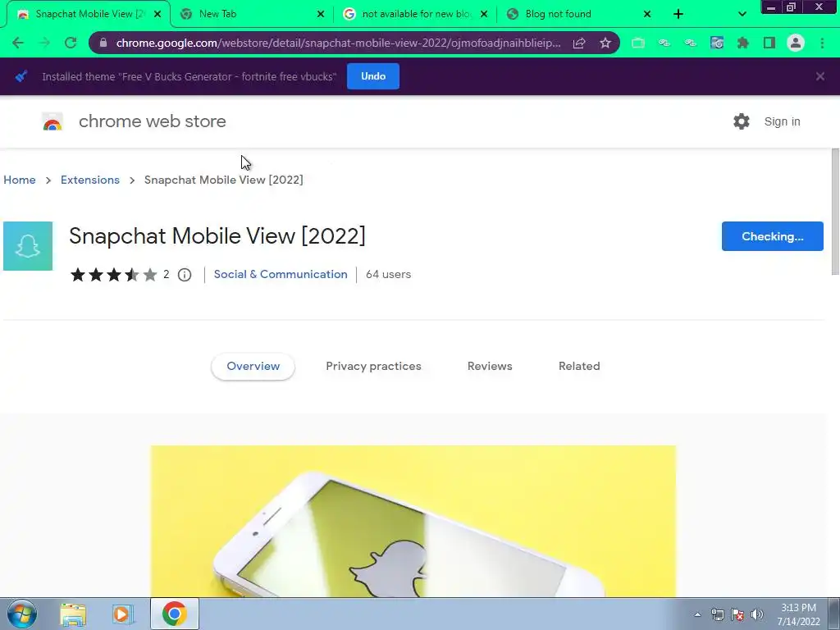This screenshot has width=840, height=630.
Task: Open the Chrome profile avatar
Action: click(x=796, y=43)
